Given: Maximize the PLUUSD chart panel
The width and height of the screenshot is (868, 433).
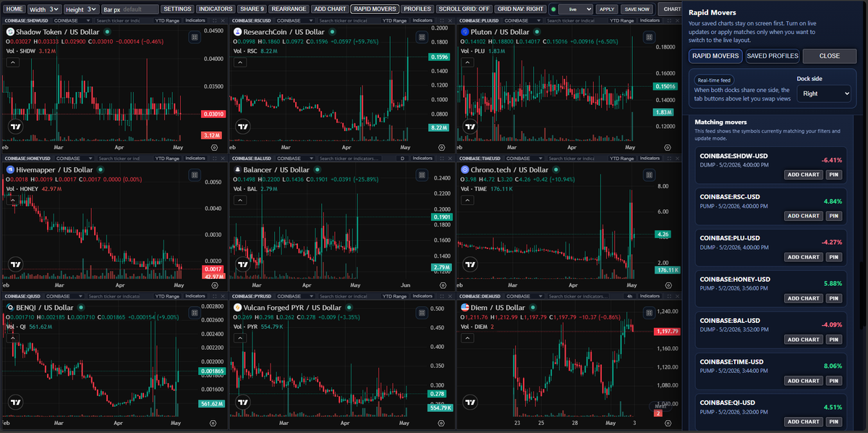Looking at the screenshot, I should (671, 20).
